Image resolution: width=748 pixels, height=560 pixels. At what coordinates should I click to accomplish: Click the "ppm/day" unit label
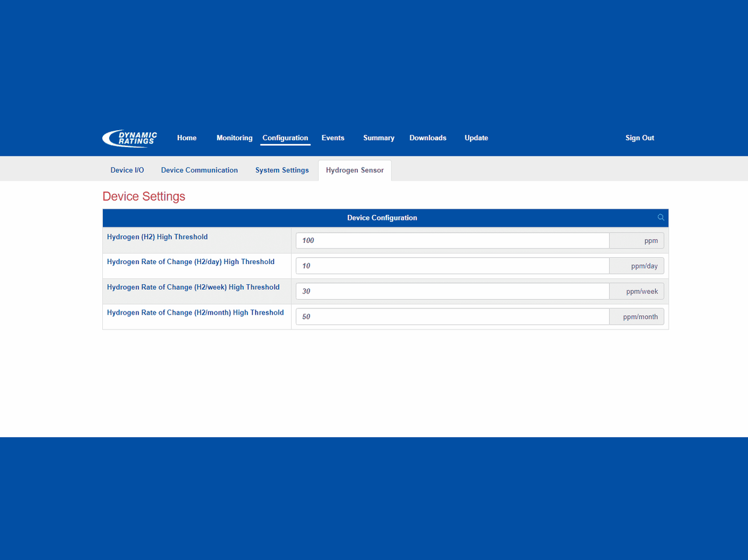click(645, 267)
